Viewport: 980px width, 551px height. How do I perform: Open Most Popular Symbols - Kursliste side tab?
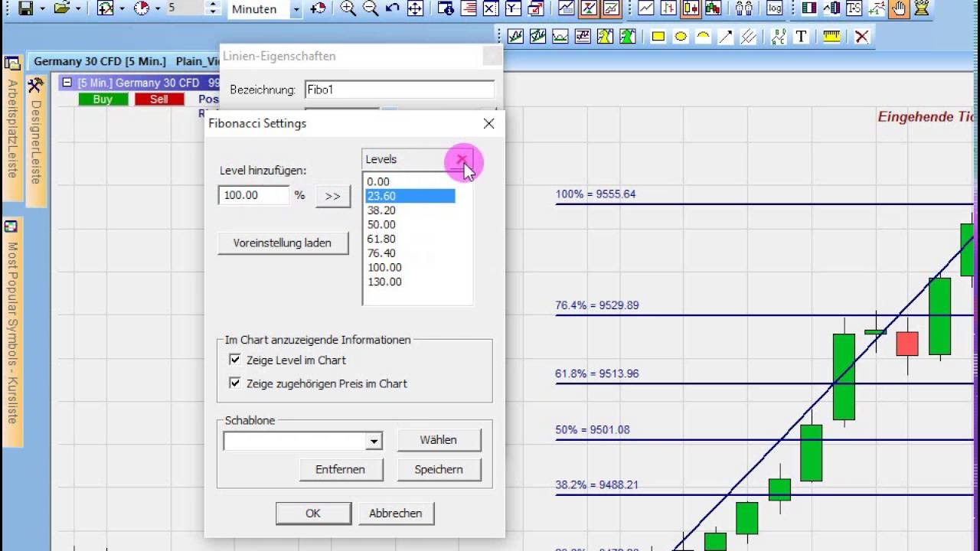click(12, 333)
